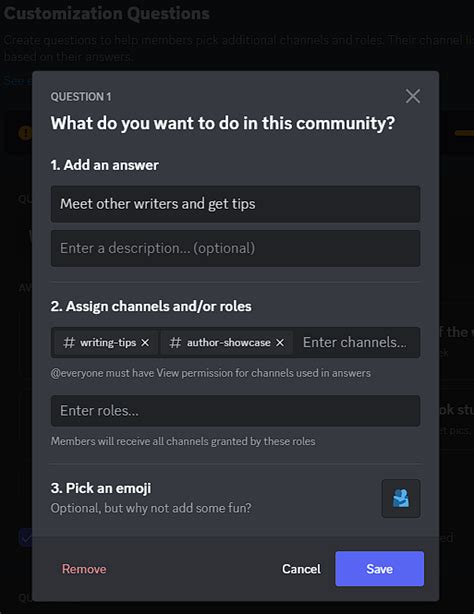Click the question title heading
The image size is (474, 614).
(x=223, y=123)
